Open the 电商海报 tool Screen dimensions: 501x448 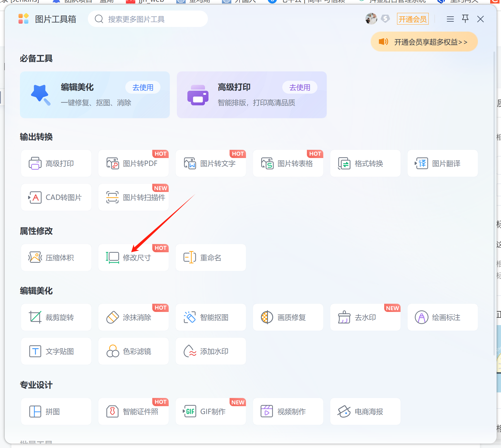tap(365, 411)
